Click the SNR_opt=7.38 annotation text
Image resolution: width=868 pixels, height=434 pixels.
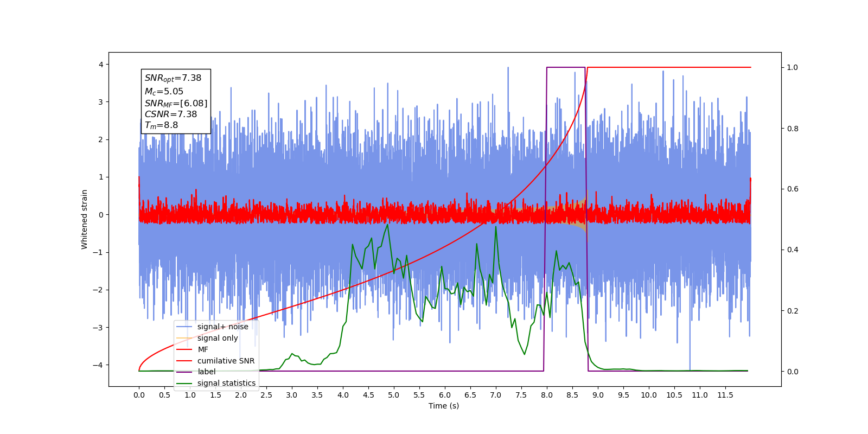[173, 78]
